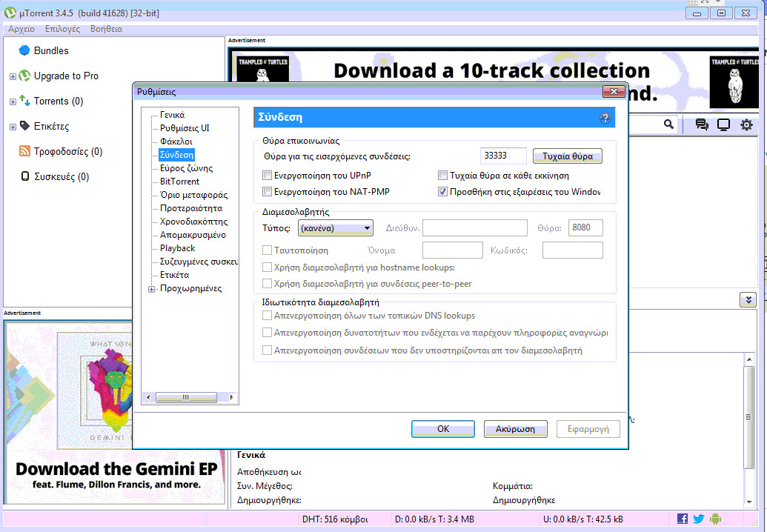Click the Ακύρωση button
Image resolution: width=767 pixels, height=532 pixels.
(515, 429)
